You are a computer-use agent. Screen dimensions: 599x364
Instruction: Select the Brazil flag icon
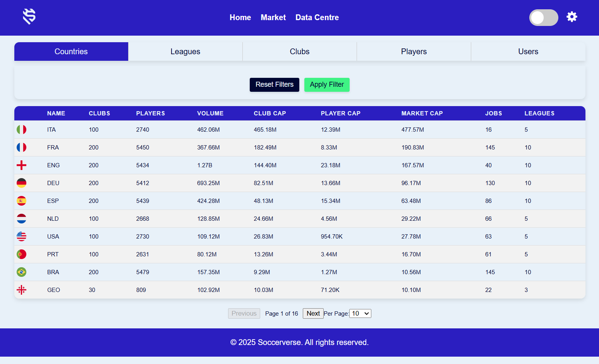click(x=21, y=272)
